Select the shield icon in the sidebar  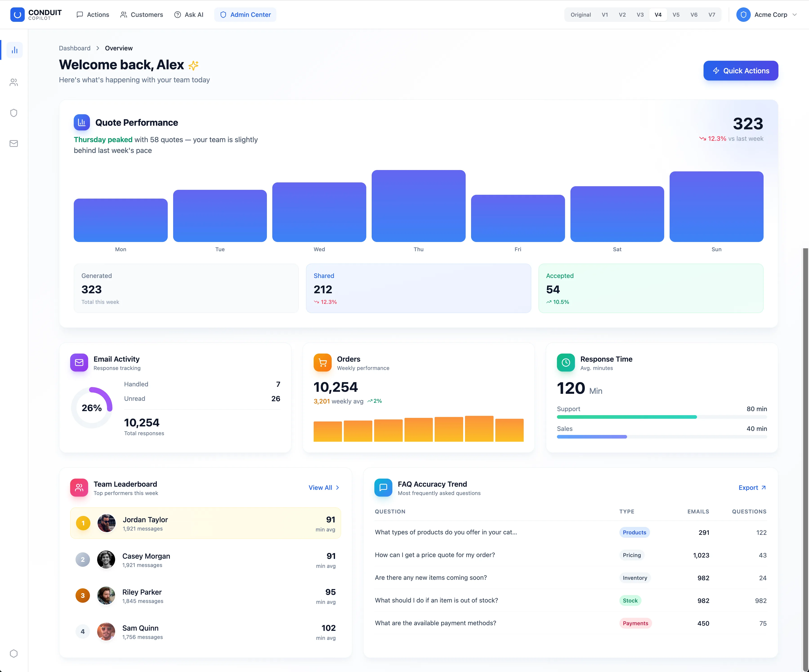click(14, 113)
